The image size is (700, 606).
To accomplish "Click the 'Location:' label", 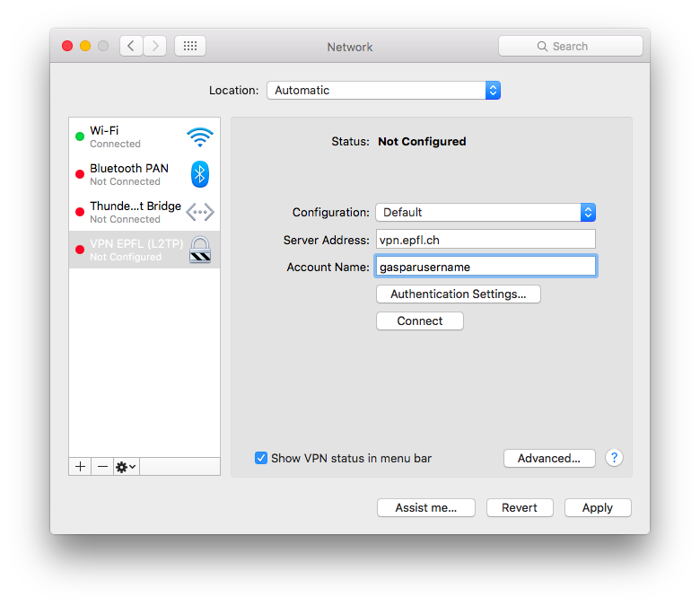I will [x=234, y=90].
